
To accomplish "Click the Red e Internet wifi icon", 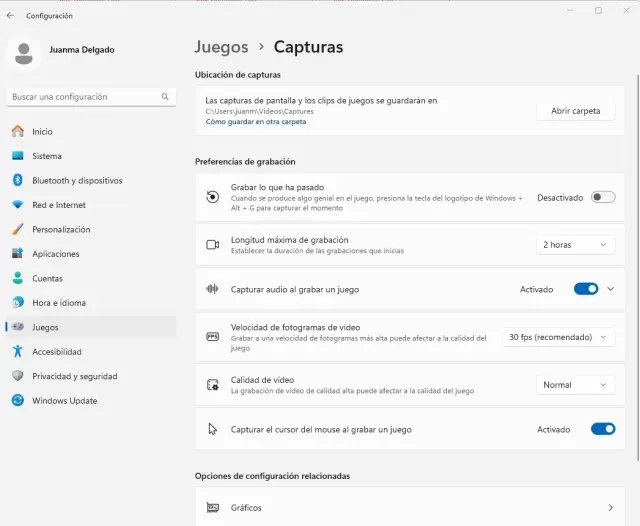I will [17, 205].
